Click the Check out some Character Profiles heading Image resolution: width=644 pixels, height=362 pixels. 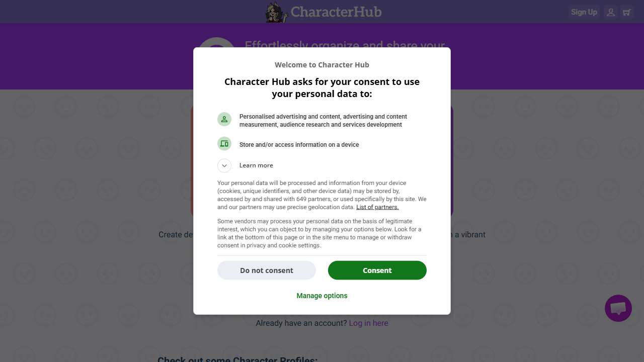236,359
